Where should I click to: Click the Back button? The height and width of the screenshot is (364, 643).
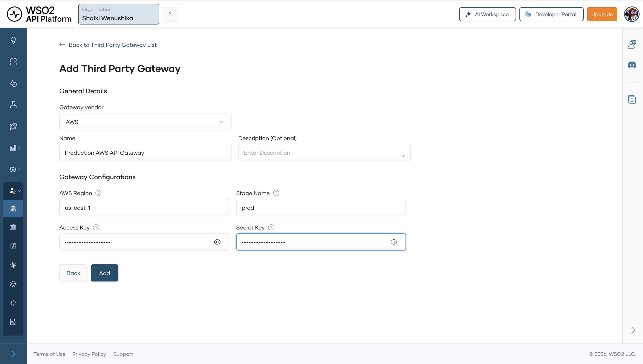[73, 273]
